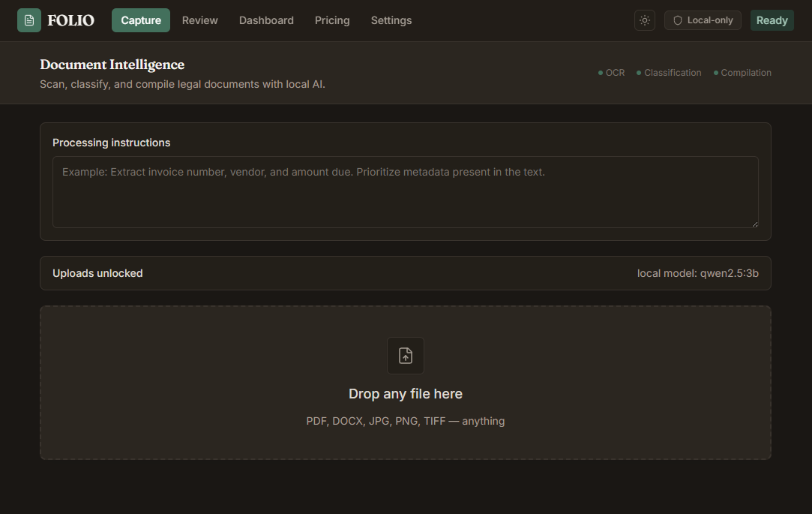Click the text area resize handle

755,224
